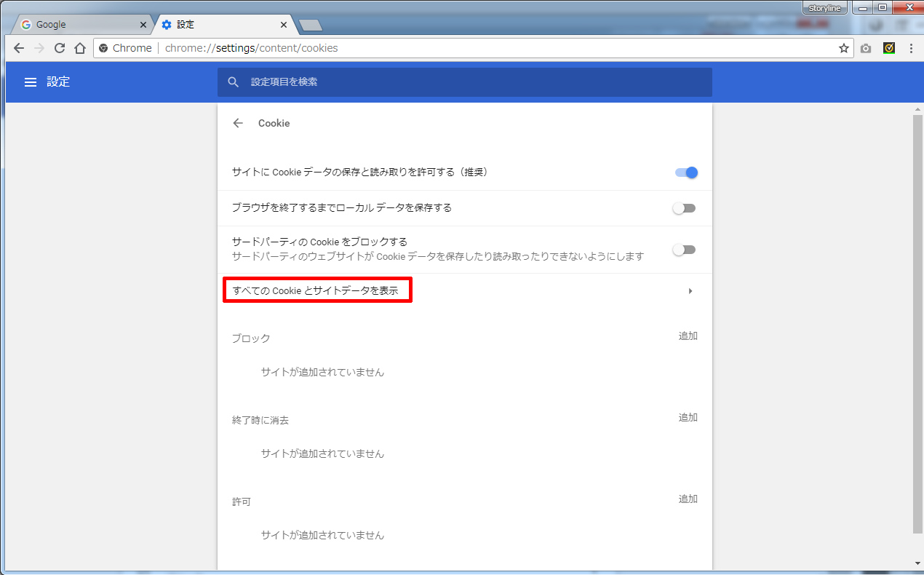Click the browser back arrow button
The width and height of the screenshot is (924, 575).
(x=19, y=48)
